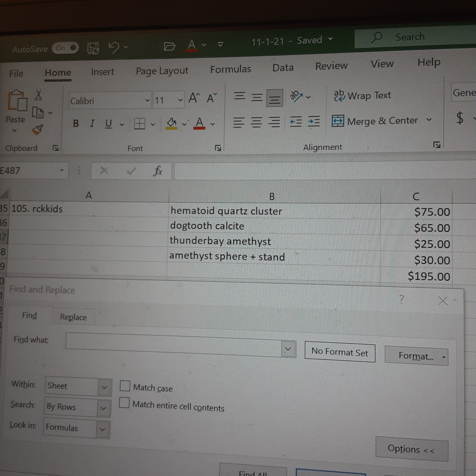Enable the Match case checkbox
This screenshot has width=476, height=476.
click(125, 386)
